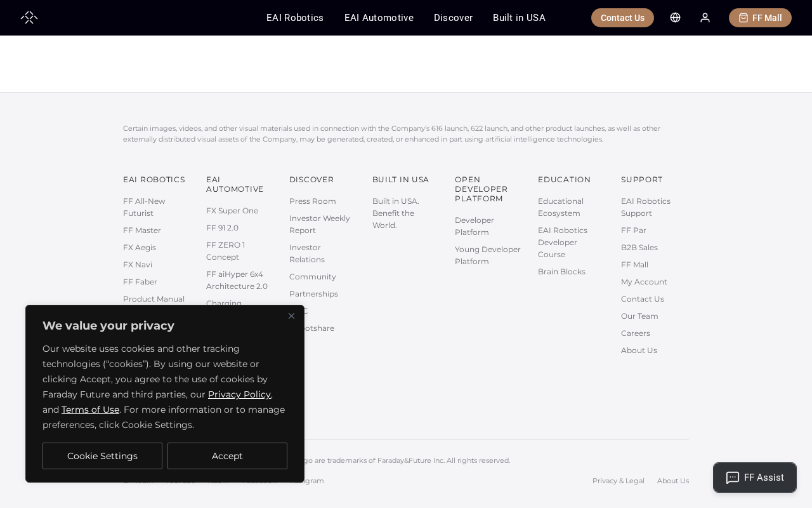Open Privacy & Legal in the bottom bar
The image size is (812, 508).
pyautogui.click(x=619, y=481)
